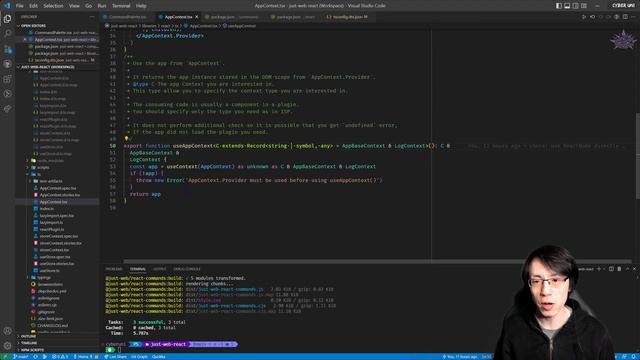
Task: Collapse the JUST-WEB-REACT workspace section
Action: pos(47,67)
